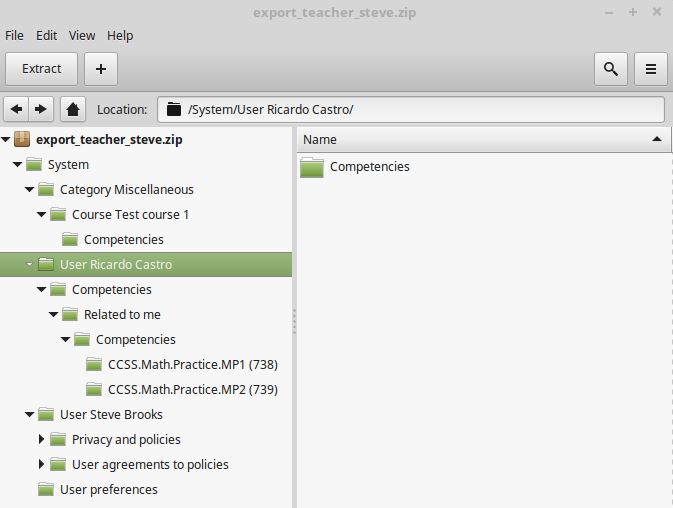Select Competencies folder icon under Course Test course 1
The height and width of the screenshot is (508, 673).
click(x=70, y=239)
